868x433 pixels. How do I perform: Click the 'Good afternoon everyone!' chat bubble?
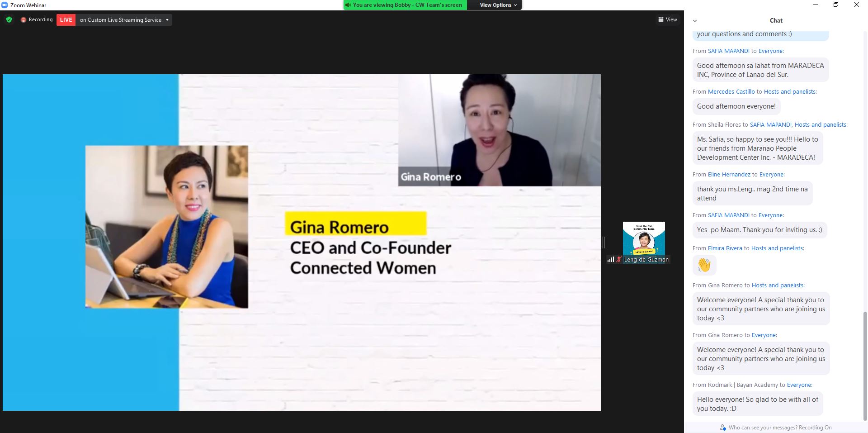coord(736,106)
